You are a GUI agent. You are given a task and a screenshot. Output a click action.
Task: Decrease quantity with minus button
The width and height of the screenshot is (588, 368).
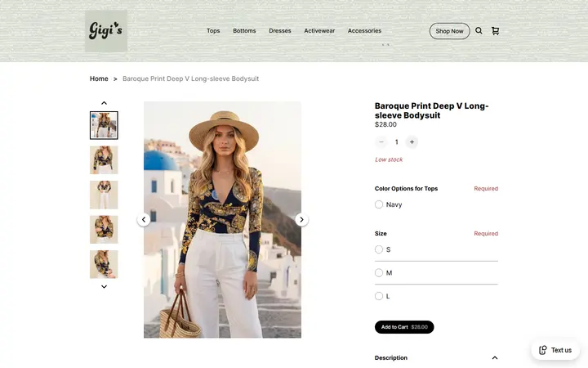(x=381, y=142)
